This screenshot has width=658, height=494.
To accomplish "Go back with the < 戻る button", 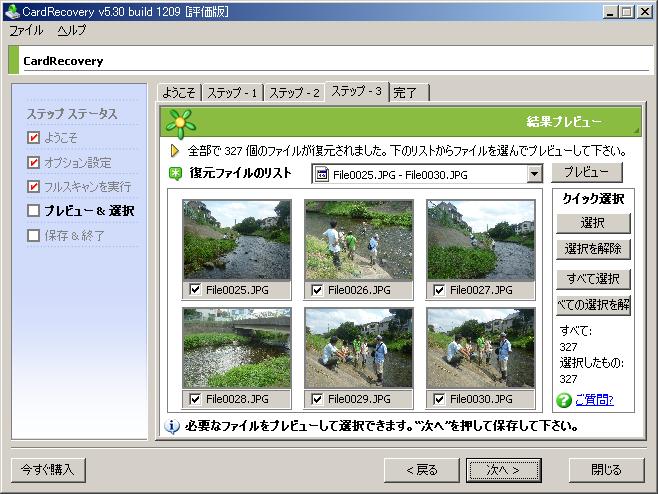I will pos(421,470).
